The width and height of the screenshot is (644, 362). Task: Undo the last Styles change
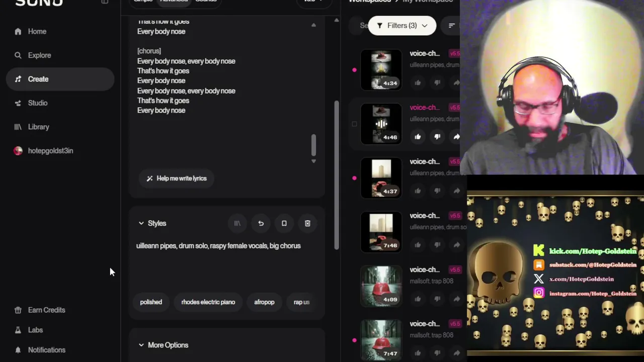pos(261,223)
